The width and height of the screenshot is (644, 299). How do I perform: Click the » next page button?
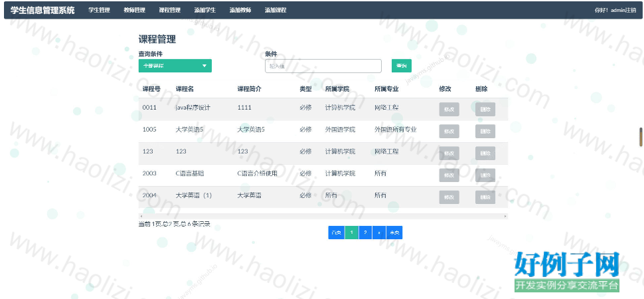pos(379,233)
